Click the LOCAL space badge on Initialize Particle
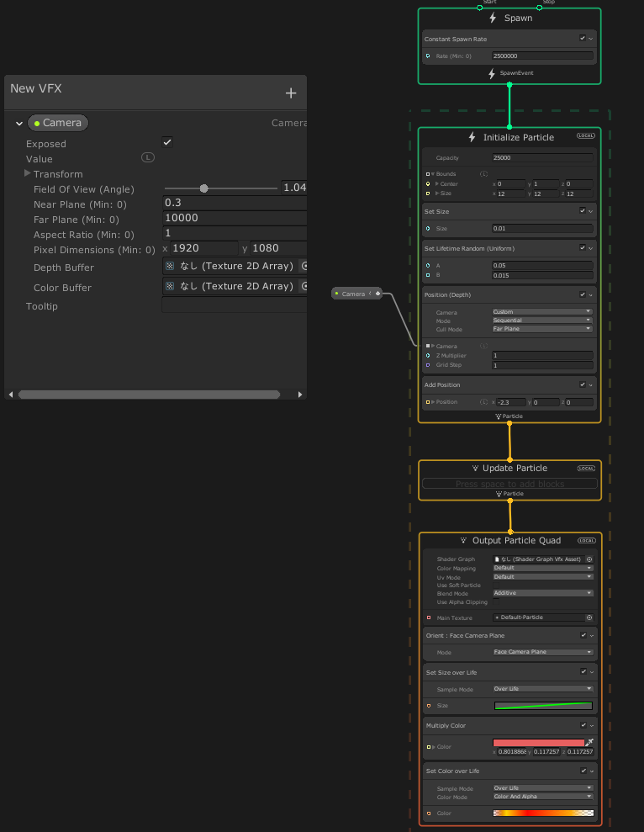This screenshot has height=832, width=644. [586, 135]
